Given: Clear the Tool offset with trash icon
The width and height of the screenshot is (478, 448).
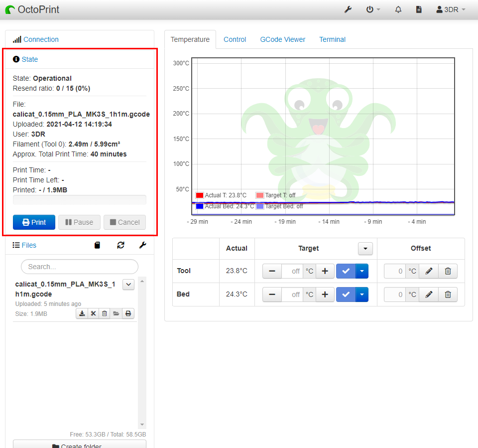Looking at the screenshot, I should [448, 271].
